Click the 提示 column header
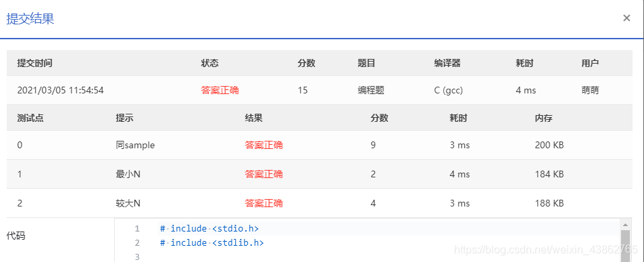This screenshot has width=644, height=262. click(124, 118)
